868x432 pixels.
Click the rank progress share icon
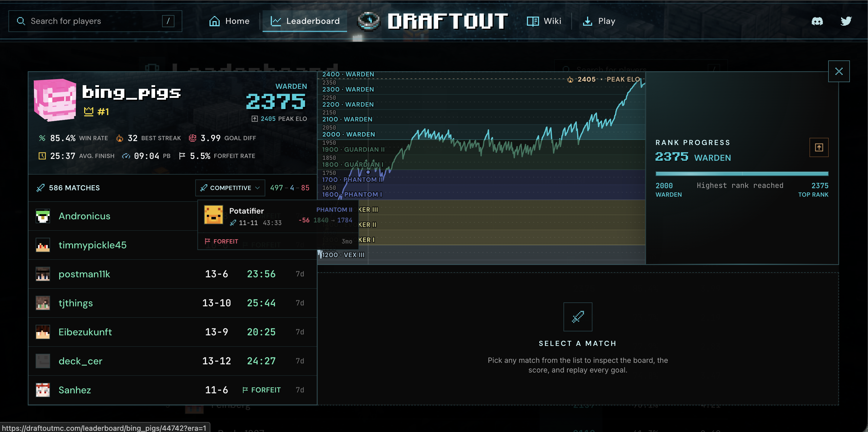pos(819,147)
